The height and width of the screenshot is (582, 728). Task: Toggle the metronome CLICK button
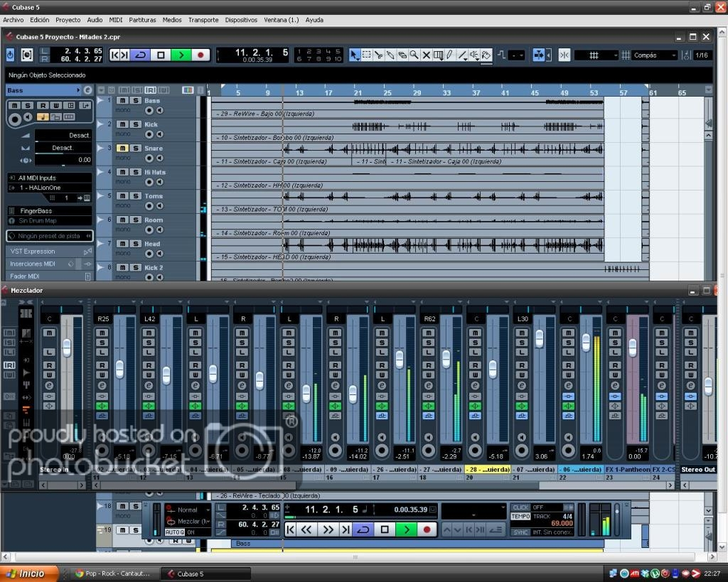pos(520,507)
